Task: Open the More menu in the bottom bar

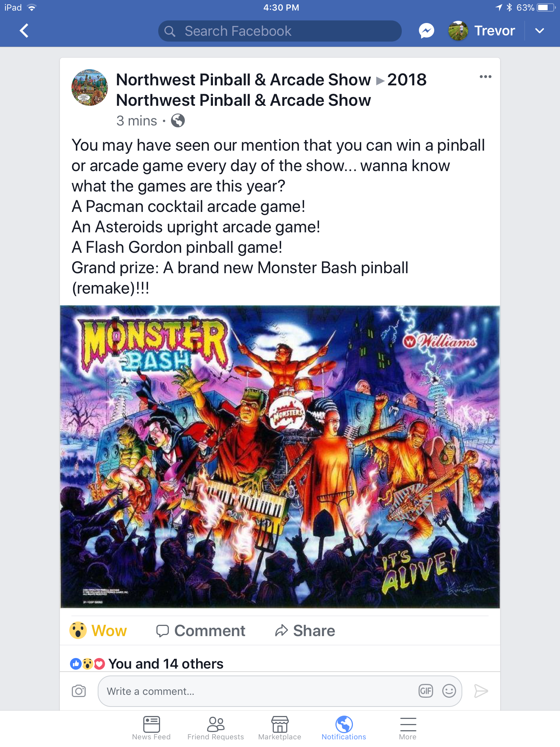Action: pyautogui.click(x=408, y=728)
